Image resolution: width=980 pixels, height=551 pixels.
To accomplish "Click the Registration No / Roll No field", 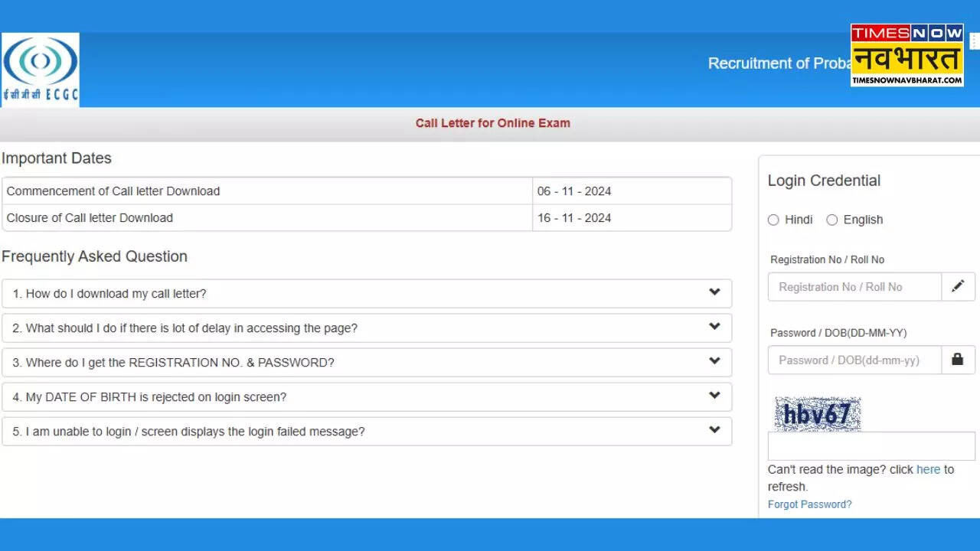I will pyautogui.click(x=854, y=287).
